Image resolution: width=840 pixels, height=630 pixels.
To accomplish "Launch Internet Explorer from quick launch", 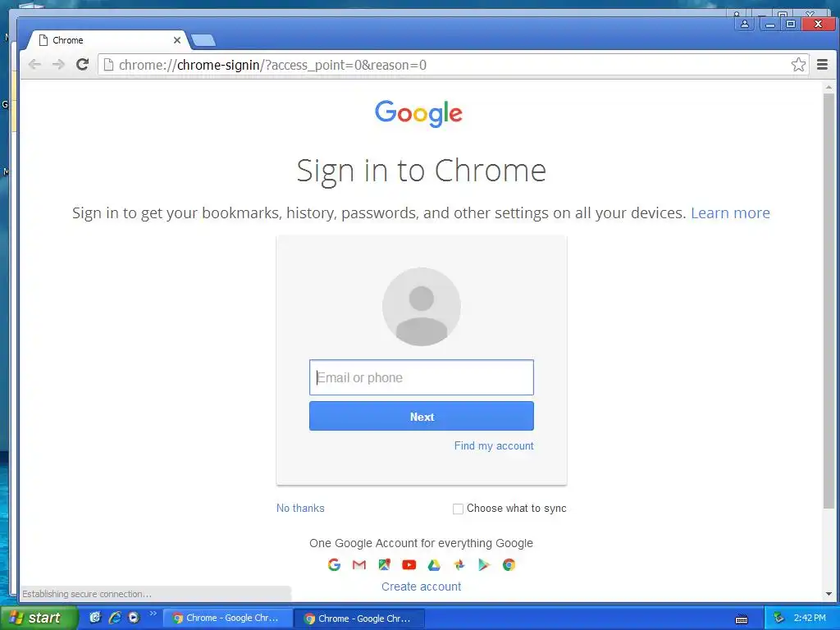I will click(x=115, y=618).
